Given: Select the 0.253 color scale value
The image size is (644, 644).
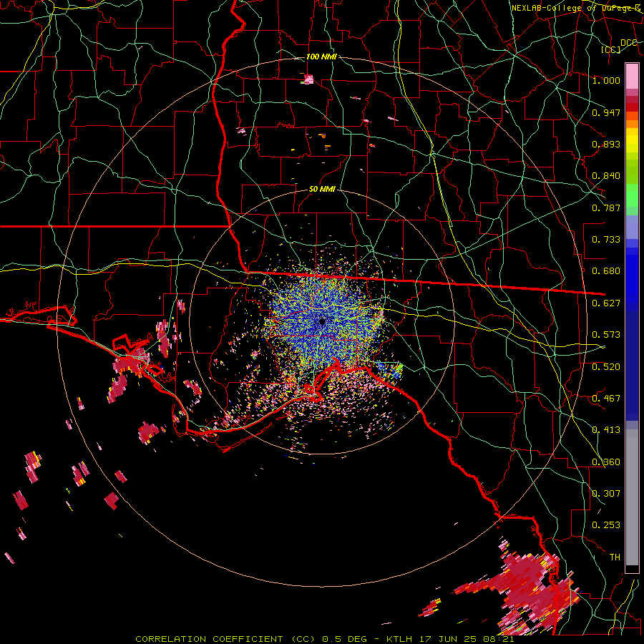Looking at the screenshot, I should pos(606,525).
